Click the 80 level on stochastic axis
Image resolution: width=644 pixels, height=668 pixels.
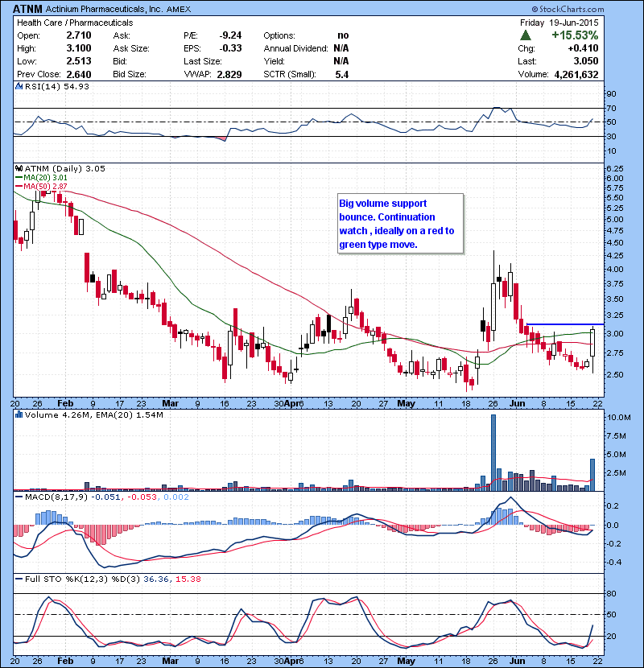pos(611,593)
